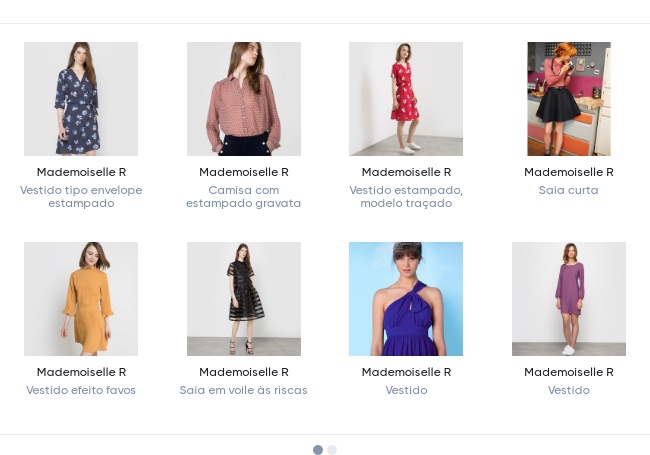Click 'Vestido estampado, modelo traçado' title

pos(406,197)
